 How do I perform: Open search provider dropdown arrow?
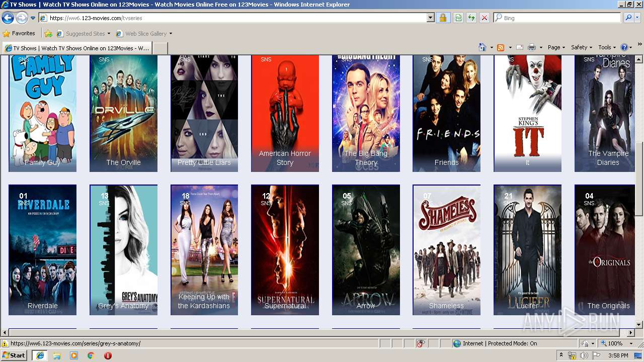[637, 18]
